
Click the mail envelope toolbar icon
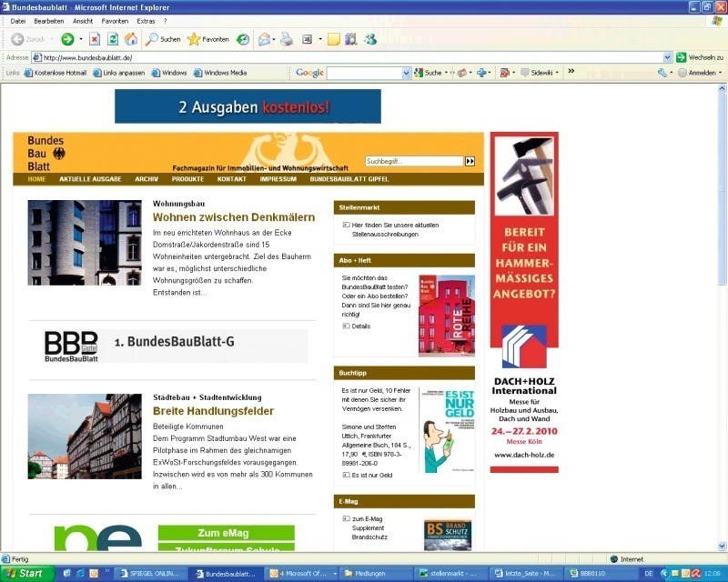tap(264, 39)
